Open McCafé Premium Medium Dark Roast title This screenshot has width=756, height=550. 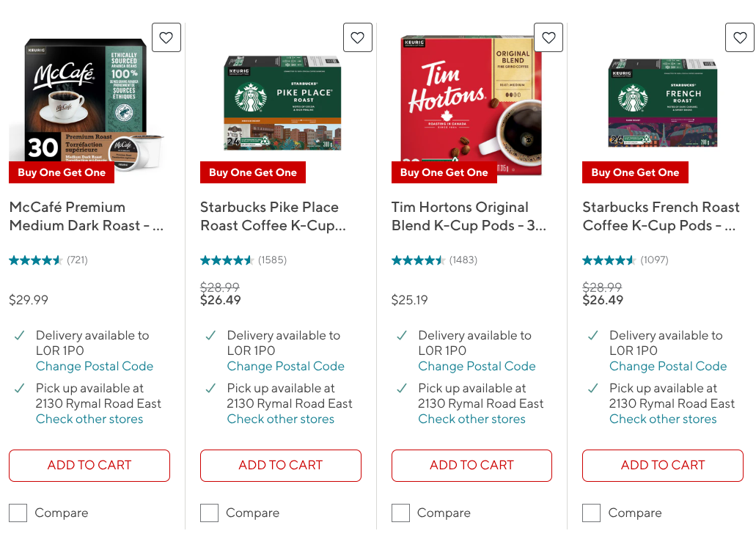coord(87,216)
